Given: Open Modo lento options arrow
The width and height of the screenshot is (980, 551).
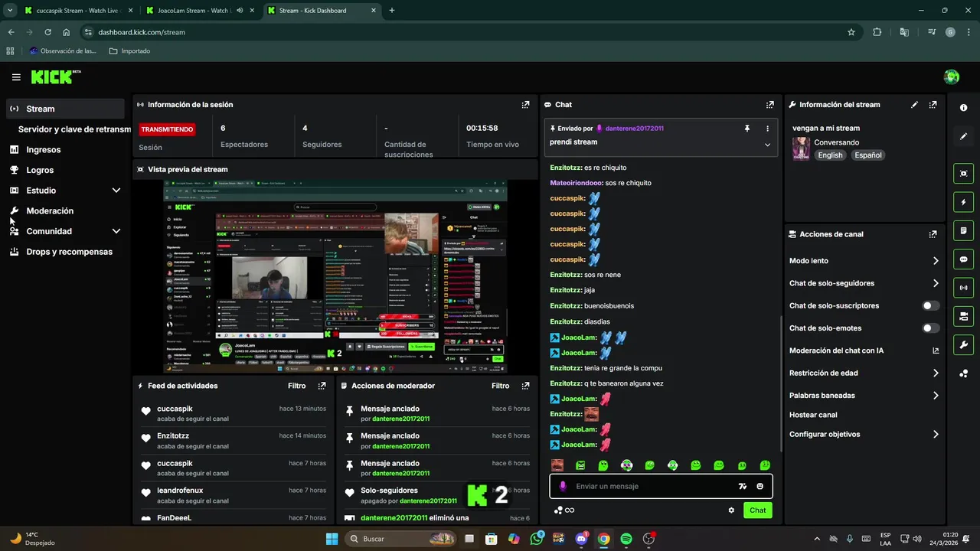Looking at the screenshot, I should click(936, 261).
